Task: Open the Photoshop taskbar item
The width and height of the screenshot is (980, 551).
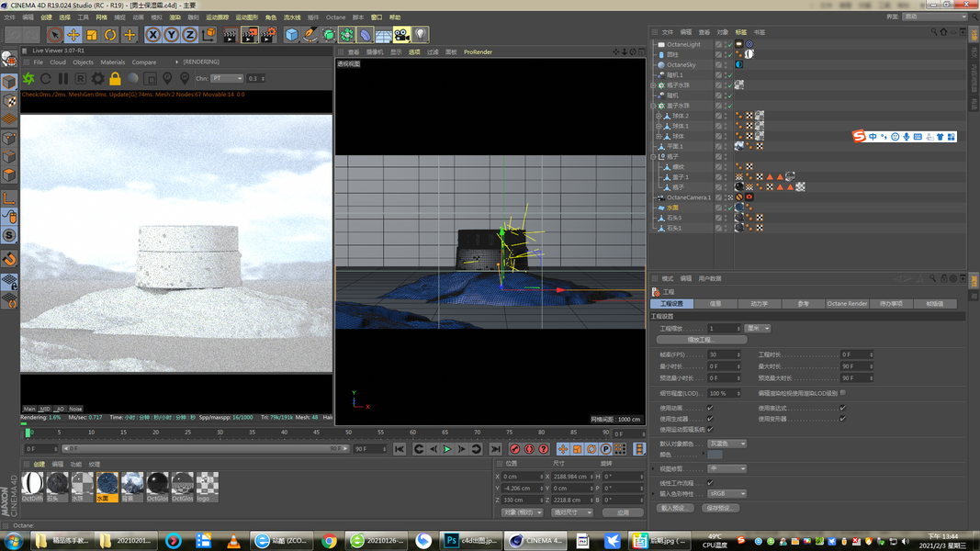Action: coord(470,541)
